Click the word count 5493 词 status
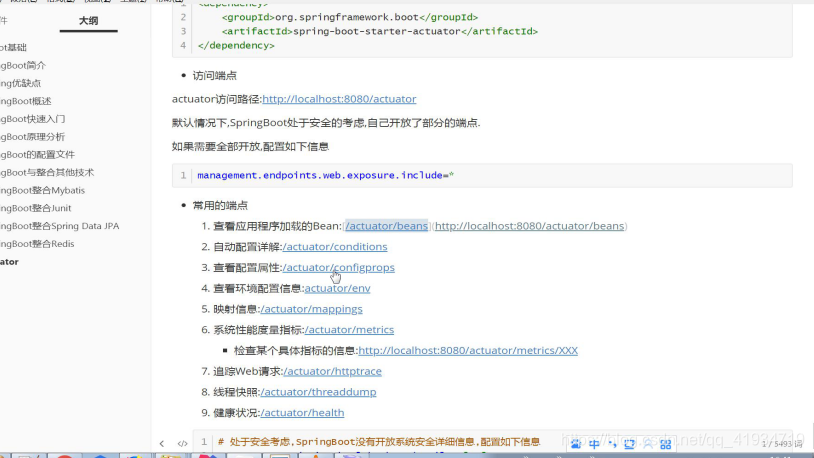814x458 pixels. coord(782,444)
